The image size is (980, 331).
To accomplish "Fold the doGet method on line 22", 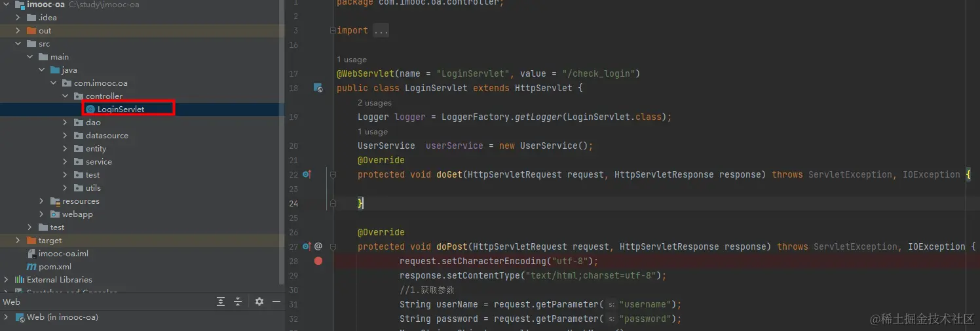I will click(333, 174).
